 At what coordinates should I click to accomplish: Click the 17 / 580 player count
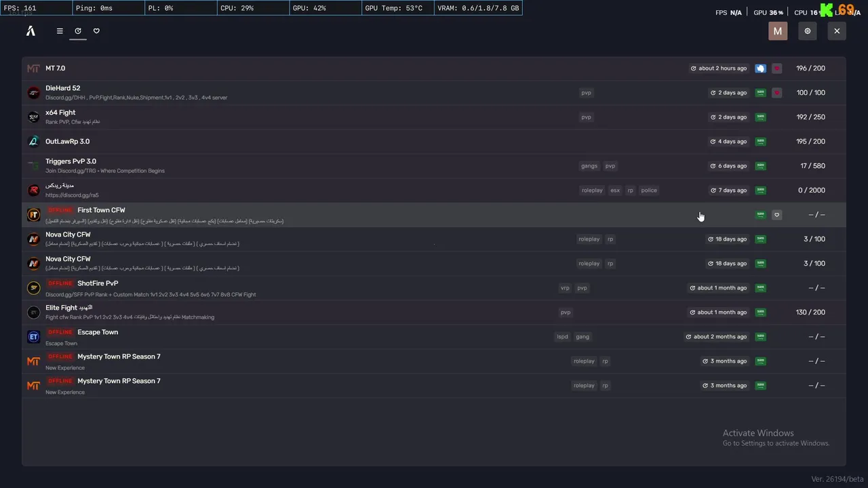point(812,166)
